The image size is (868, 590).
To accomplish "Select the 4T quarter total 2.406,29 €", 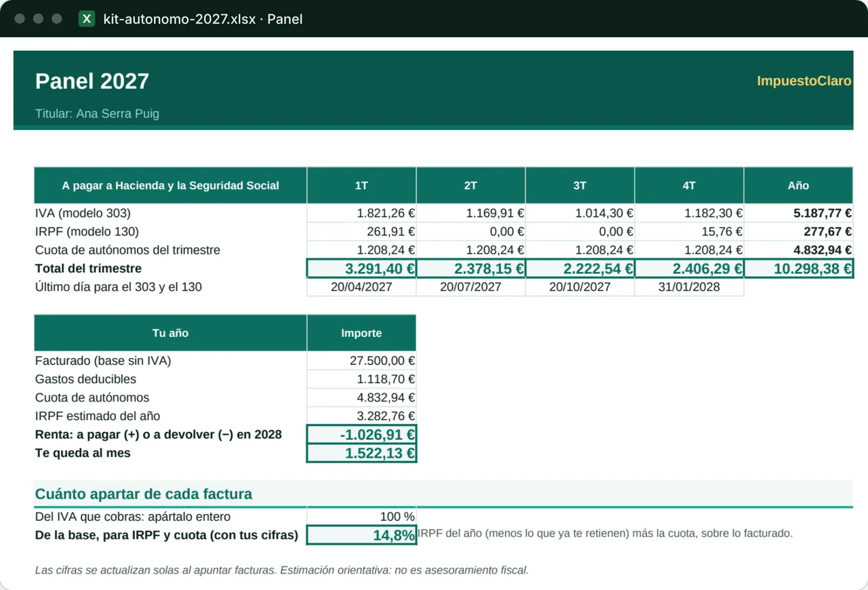I will point(689,269).
